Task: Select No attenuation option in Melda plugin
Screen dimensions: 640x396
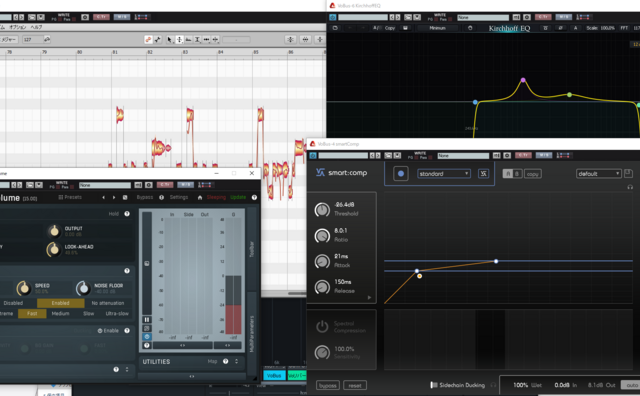Action: [108, 303]
